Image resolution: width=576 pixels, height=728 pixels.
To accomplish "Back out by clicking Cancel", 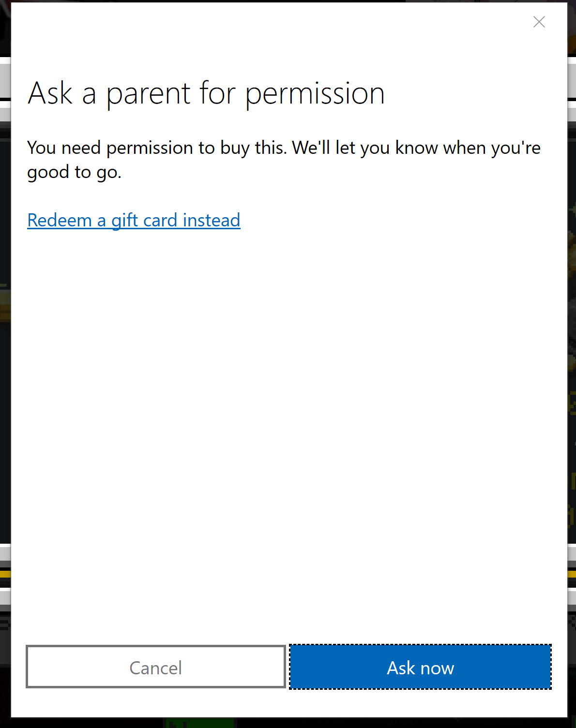I will point(156,667).
